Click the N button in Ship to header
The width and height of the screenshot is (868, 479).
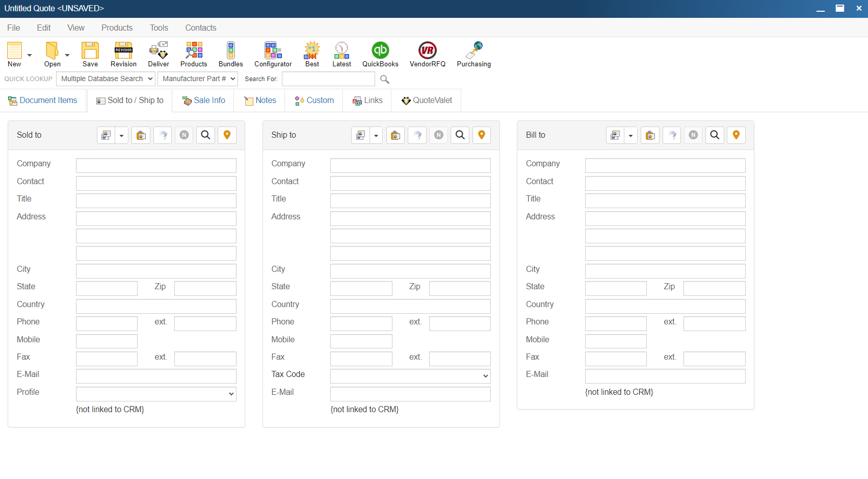coord(438,135)
